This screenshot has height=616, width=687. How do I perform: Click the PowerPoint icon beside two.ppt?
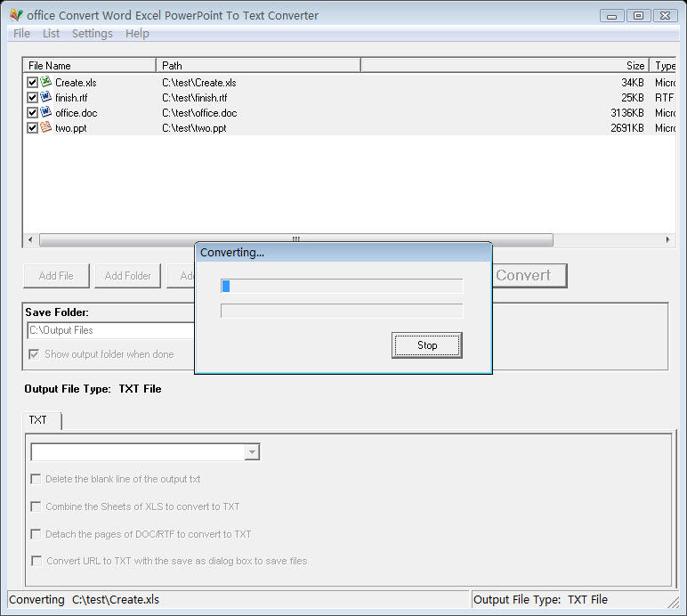pyautogui.click(x=46, y=127)
